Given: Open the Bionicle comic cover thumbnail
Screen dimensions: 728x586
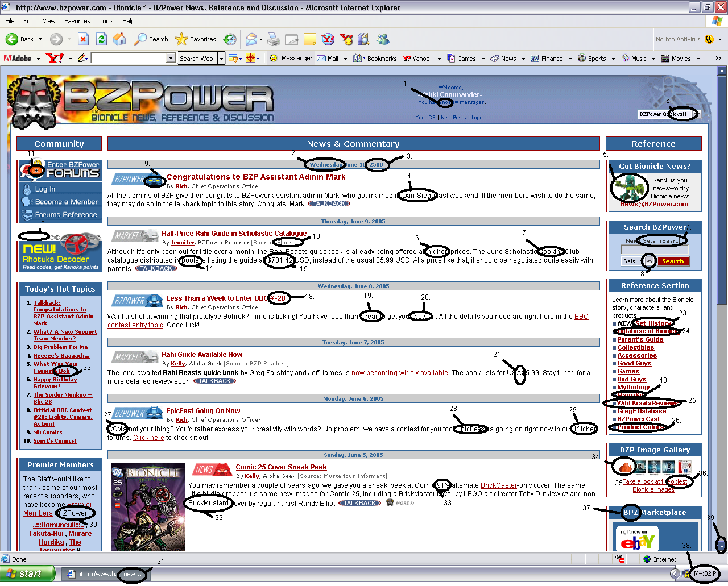Looking at the screenshot, I should (148, 507).
